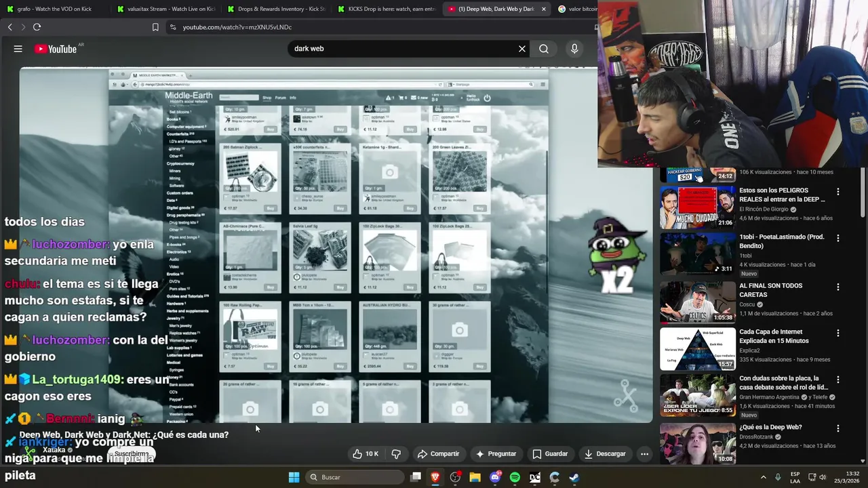This screenshot has height=488, width=868.
Task: Open File Explorer from the taskbar
Action: (475, 477)
